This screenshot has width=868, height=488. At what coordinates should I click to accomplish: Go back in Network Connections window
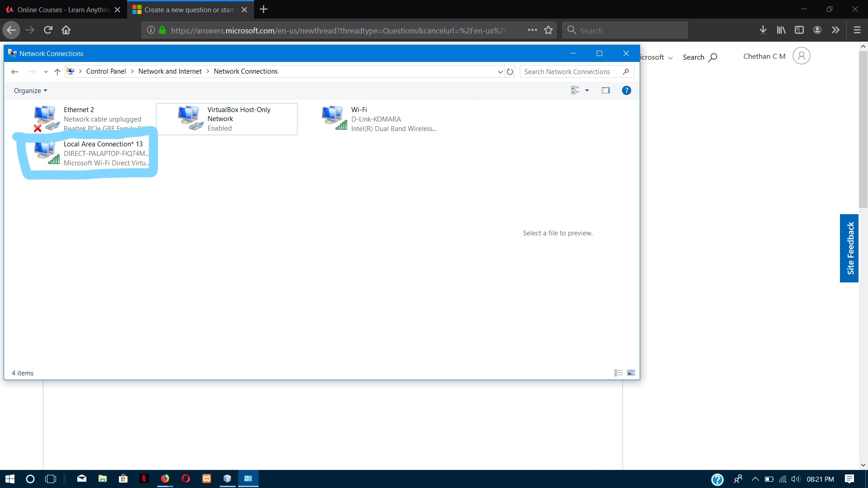click(15, 72)
